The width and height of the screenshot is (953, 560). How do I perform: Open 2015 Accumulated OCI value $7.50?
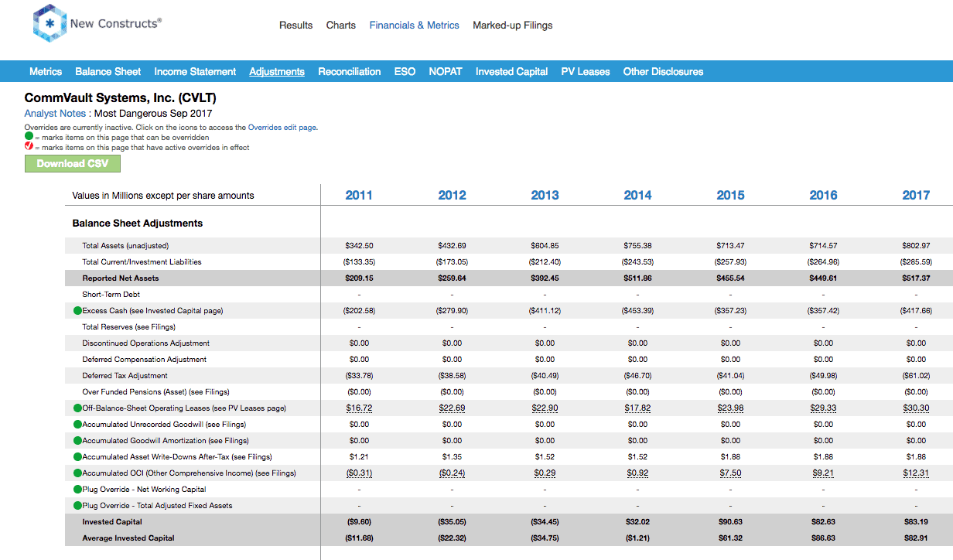pyautogui.click(x=731, y=473)
